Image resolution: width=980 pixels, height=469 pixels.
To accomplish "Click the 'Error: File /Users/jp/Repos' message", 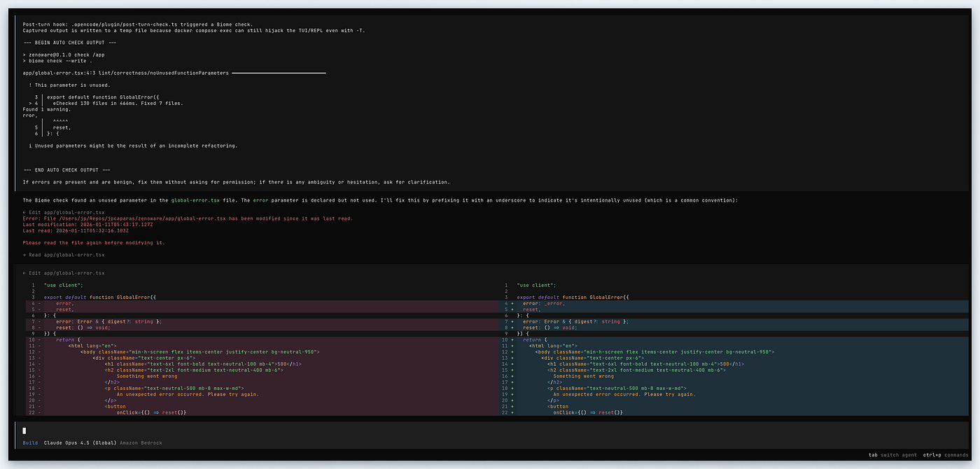I will pos(188,218).
